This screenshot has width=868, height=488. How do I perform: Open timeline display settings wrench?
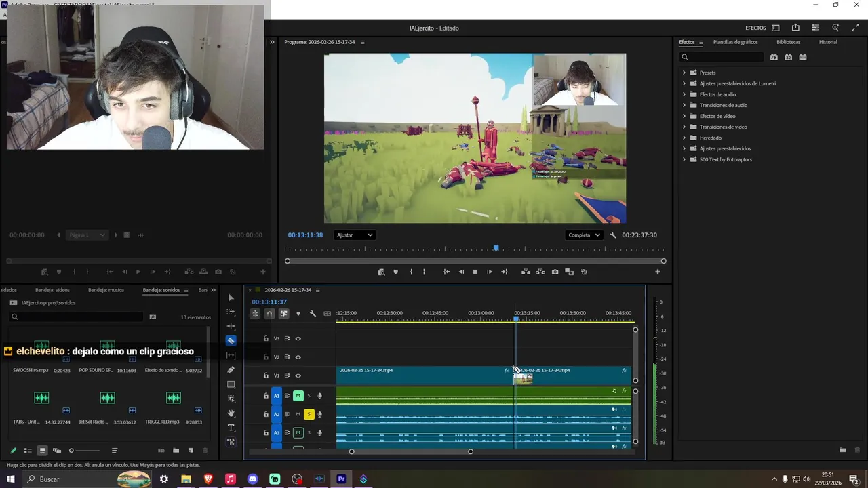[313, 313]
